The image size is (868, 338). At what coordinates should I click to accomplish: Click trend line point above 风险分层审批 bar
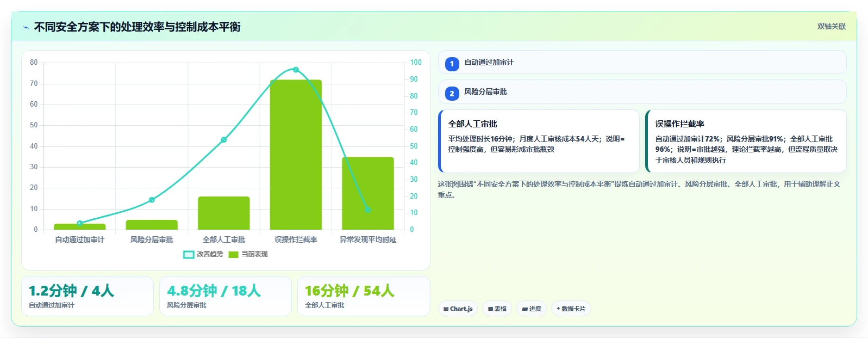152,200
